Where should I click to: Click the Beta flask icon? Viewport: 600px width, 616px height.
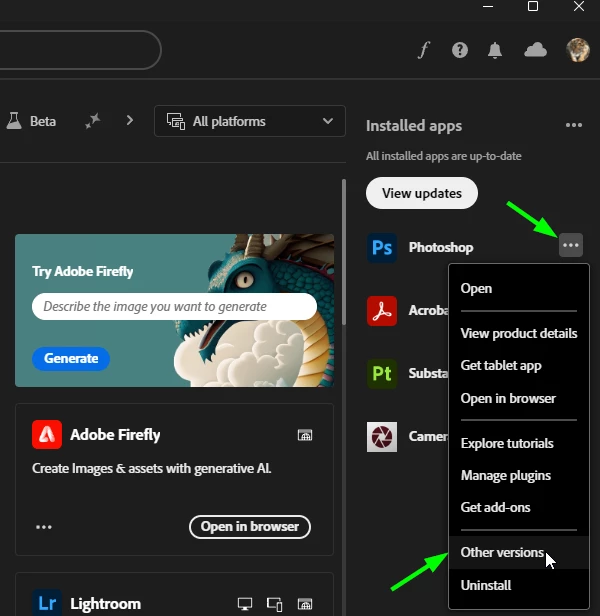click(14, 121)
